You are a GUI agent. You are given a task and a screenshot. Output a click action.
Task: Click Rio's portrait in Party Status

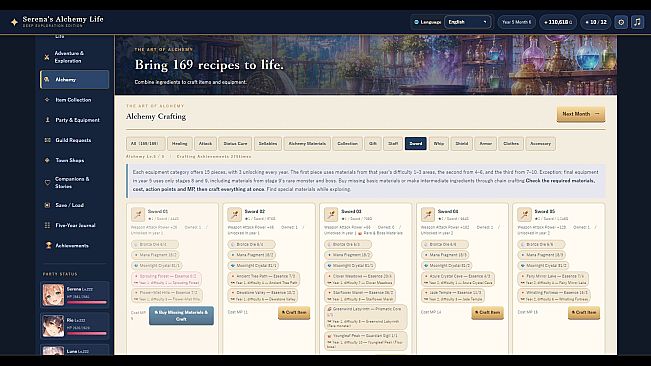click(x=53, y=326)
